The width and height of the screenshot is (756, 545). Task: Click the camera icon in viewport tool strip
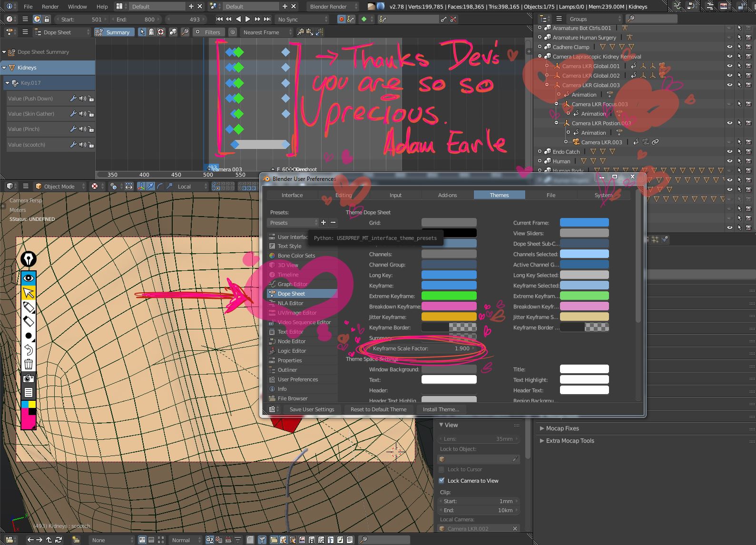tap(29, 378)
